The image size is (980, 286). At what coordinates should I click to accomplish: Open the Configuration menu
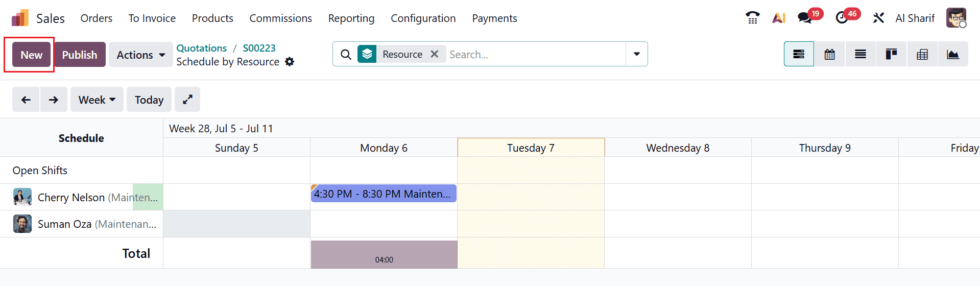point(423,18)
